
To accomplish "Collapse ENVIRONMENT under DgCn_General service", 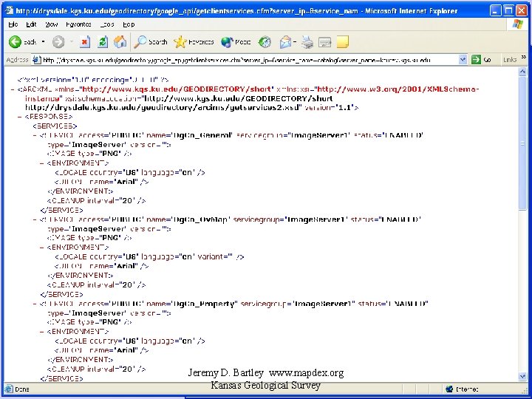I will [x=42, y=163].
